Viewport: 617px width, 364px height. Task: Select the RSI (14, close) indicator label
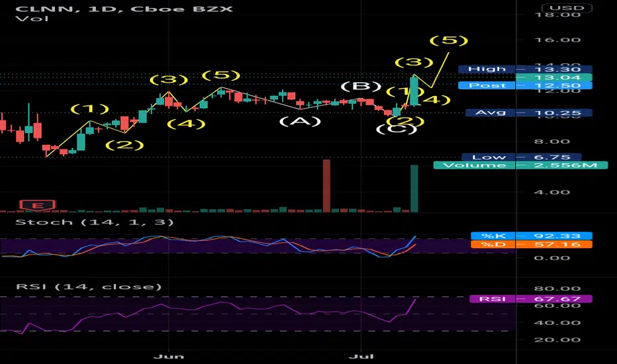point(89,287)
